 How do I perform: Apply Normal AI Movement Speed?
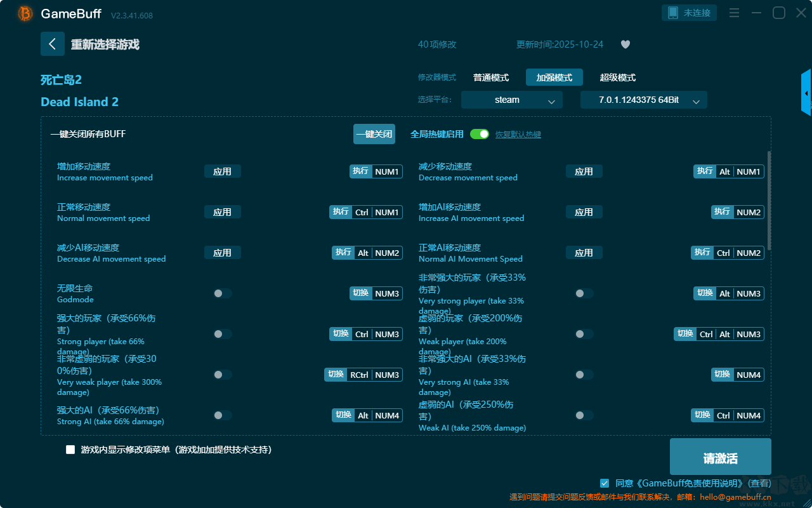point(584,253)
